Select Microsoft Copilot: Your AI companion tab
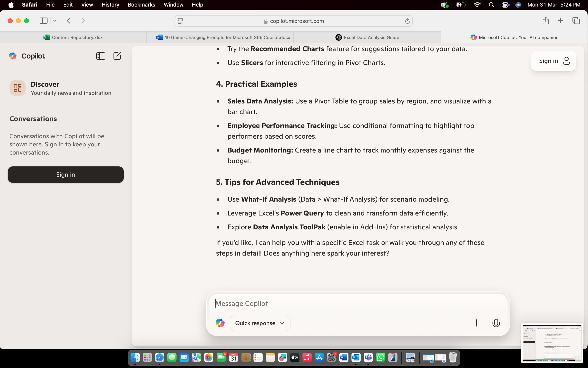 tap(514, 37)
